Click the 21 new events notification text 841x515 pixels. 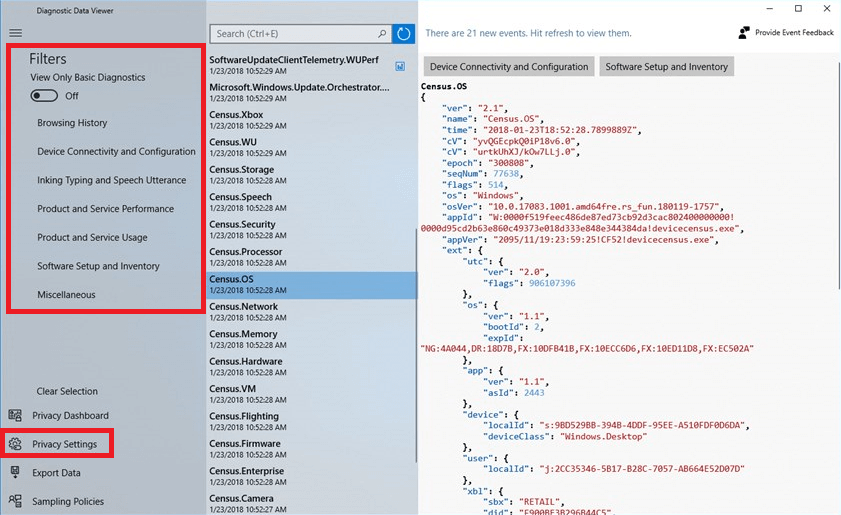pyautogui.click(x=528, y=33)
